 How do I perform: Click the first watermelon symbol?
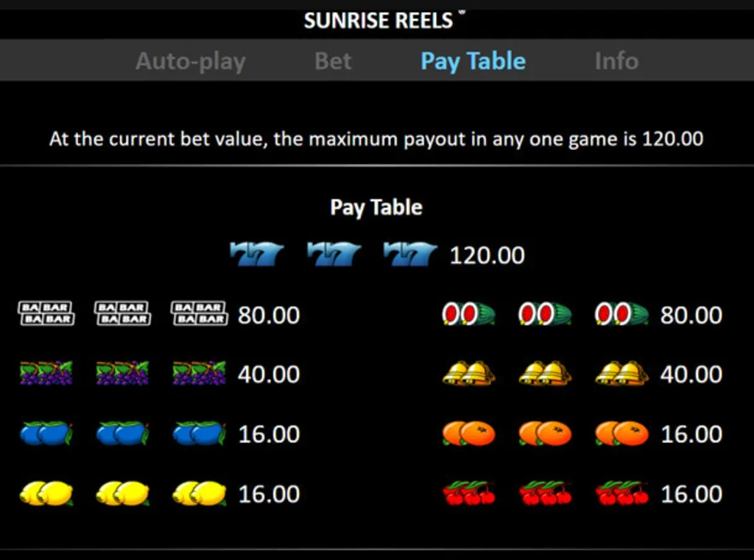(x=469, y=314)
